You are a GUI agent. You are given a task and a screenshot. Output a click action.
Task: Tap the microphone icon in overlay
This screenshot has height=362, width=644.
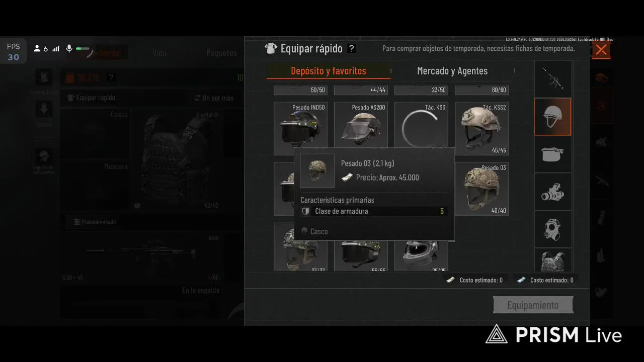coord(69,49)
